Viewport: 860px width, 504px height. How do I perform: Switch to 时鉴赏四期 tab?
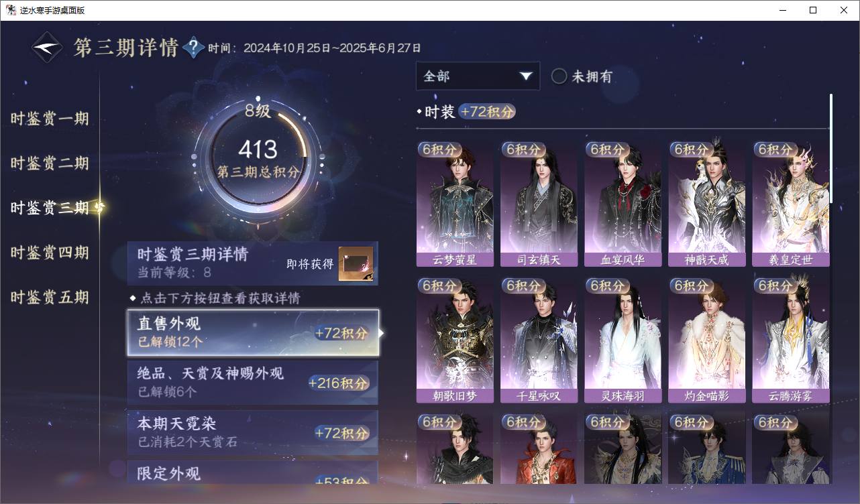point(50,253)
